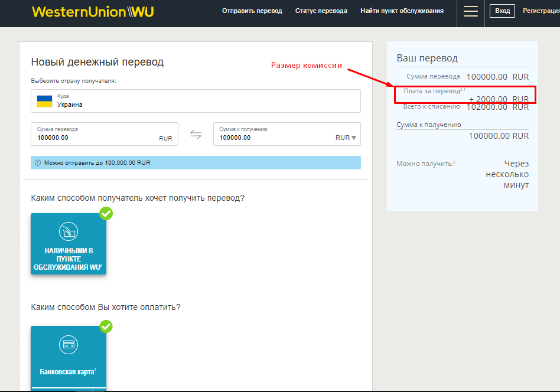Click the + 2000.00 RUR fee value
The height and width of the screenshot is (392, 560).
pyautogui.click(x=499, y=99)
